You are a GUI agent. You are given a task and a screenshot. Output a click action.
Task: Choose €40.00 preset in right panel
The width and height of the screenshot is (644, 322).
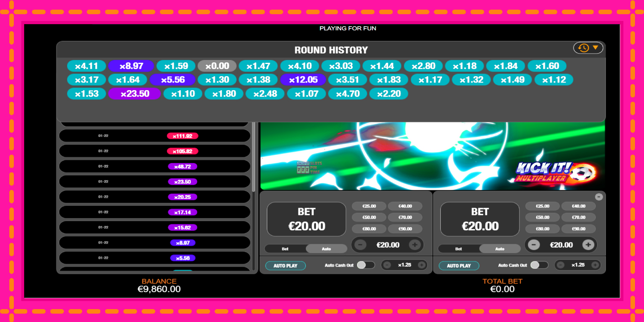[579, 206]
